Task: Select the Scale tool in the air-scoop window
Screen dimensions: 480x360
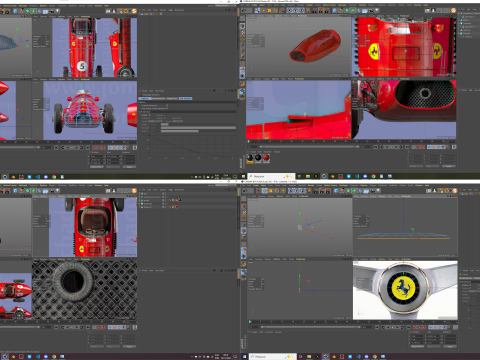Action: [x=270, y=10]
